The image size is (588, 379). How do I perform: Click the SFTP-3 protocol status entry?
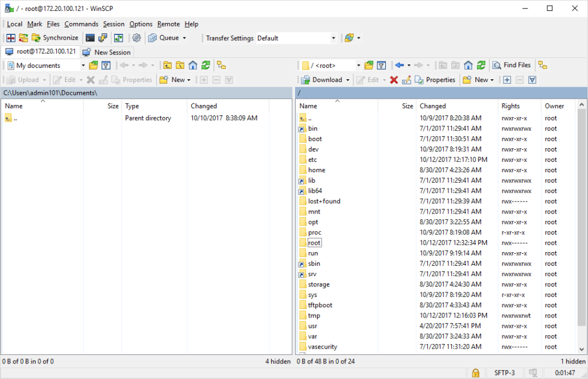[x=504, y=373]
